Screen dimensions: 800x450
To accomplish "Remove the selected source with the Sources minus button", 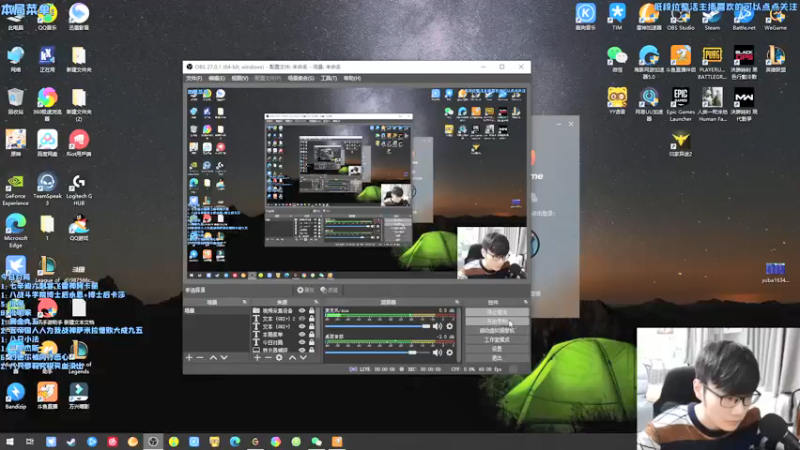I will coord(268,358).
